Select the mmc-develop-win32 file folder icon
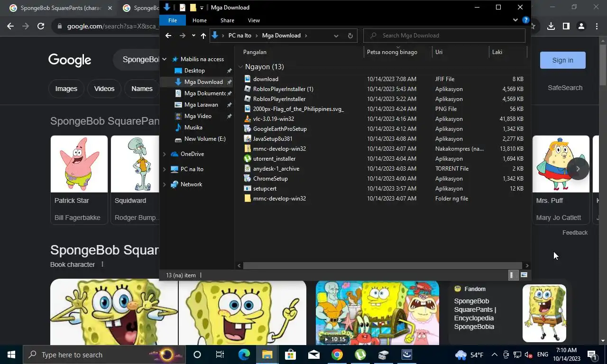The height and width of the screenshot is (364, 607). point(247,199)
